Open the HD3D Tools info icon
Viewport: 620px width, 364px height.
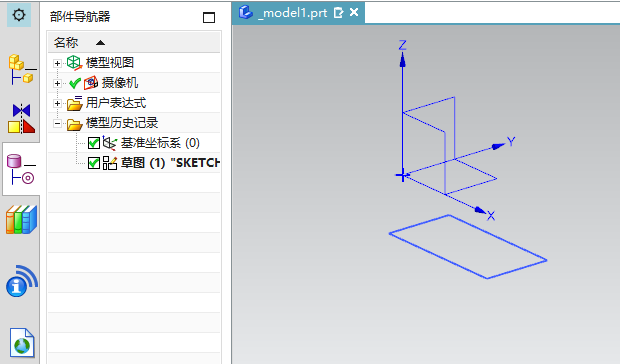(x=22, y=281)
